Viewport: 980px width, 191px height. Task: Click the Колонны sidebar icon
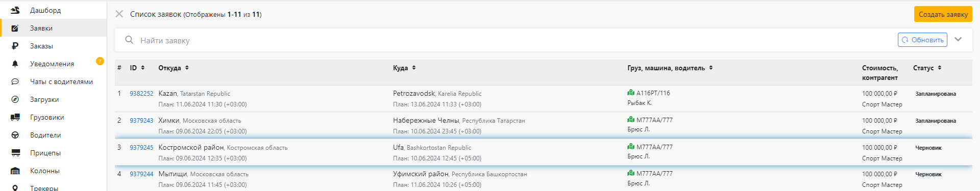15,171
